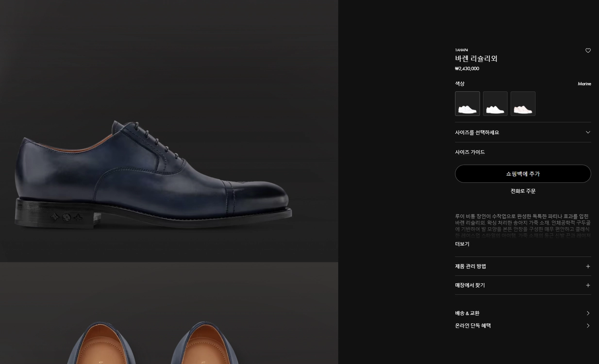Viewport: 599px width, 364px height.
Task: Click the 쇼핑백에 추가 button
Action: tap(523, 174)
